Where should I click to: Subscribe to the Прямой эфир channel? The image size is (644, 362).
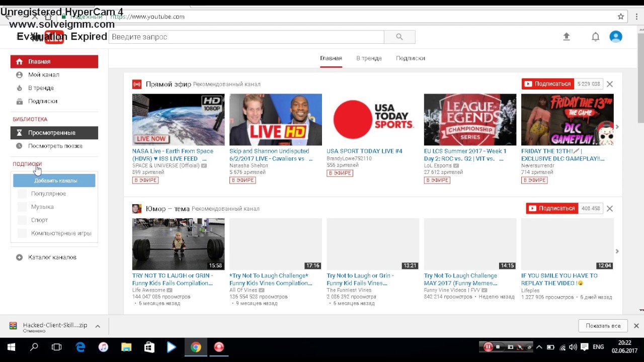(548, 84)
